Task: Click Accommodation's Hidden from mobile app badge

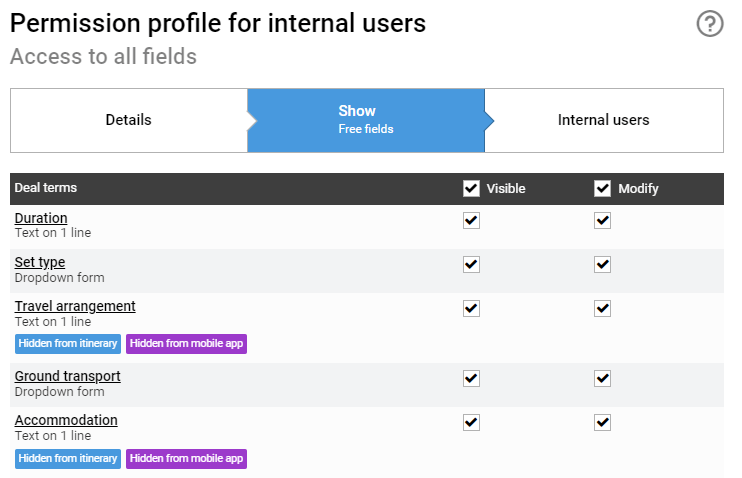Action: [x=186, y=459]
